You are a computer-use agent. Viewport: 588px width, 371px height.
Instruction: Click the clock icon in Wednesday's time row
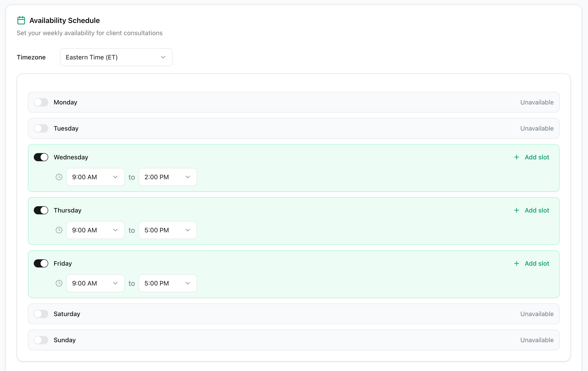coord(59,177)
